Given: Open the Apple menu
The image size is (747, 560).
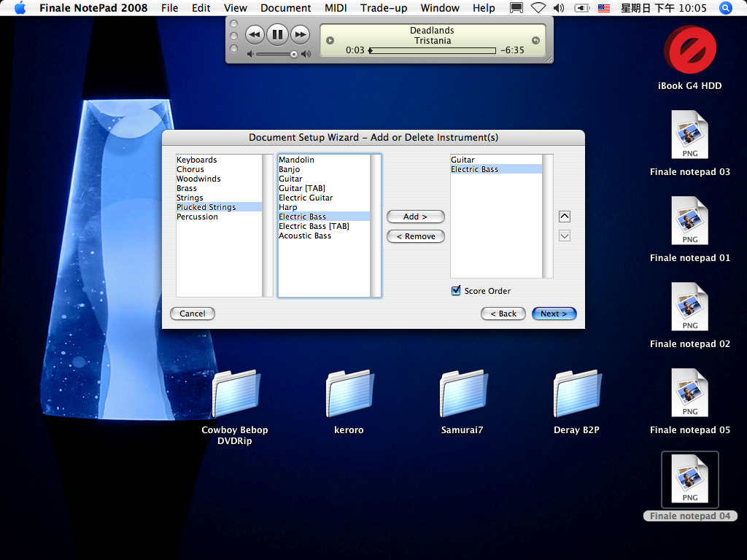Looking at the screenshot, I should 20,8.
